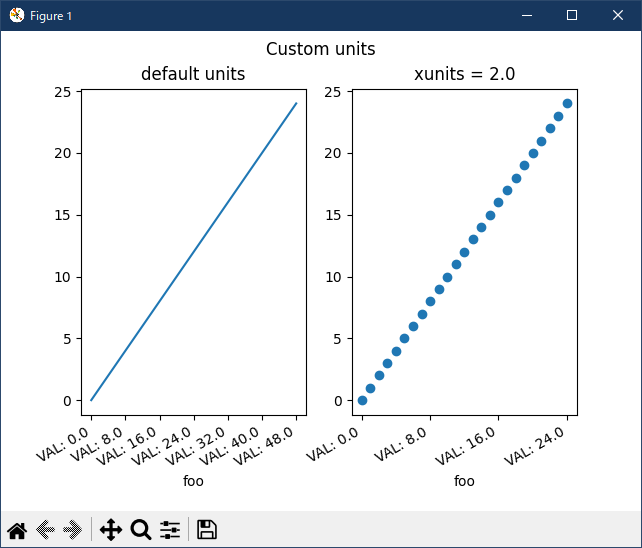Image resolution: width=642 pixels, height=548 pixels.
Task: Click the "foo" label under the right plot
Action: (464, 481)
